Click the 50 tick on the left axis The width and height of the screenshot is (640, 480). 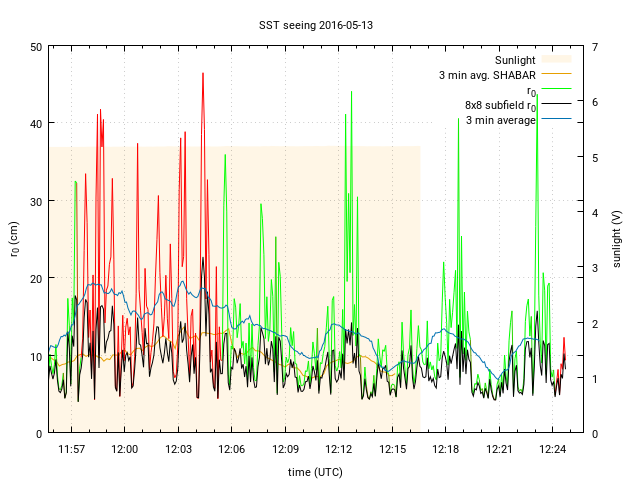click(x=35, y=47)
